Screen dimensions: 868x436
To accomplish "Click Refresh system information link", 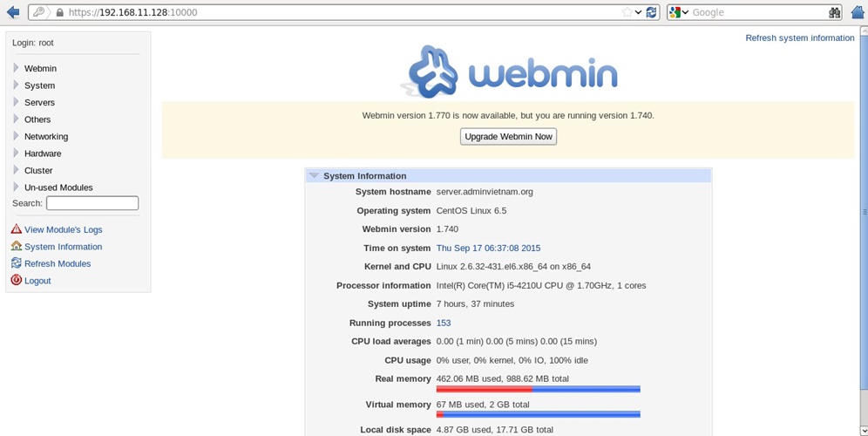I will [x=800, y=38].
